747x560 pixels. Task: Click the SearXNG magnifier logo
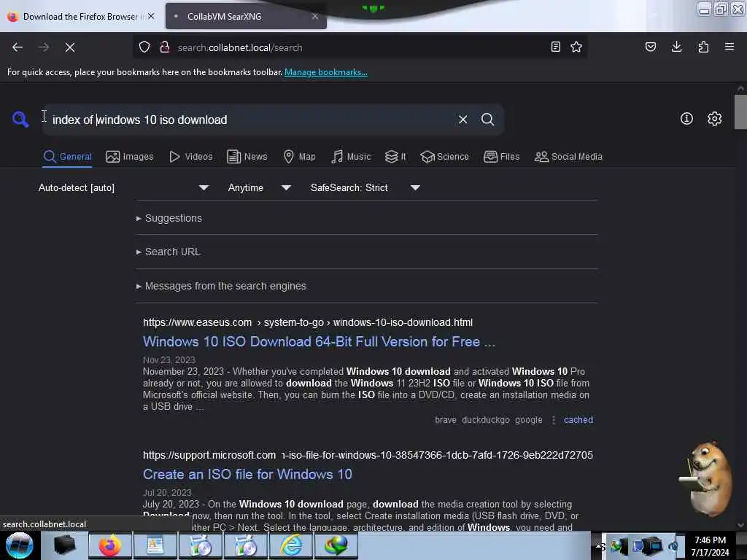click(x=20, y=119)
